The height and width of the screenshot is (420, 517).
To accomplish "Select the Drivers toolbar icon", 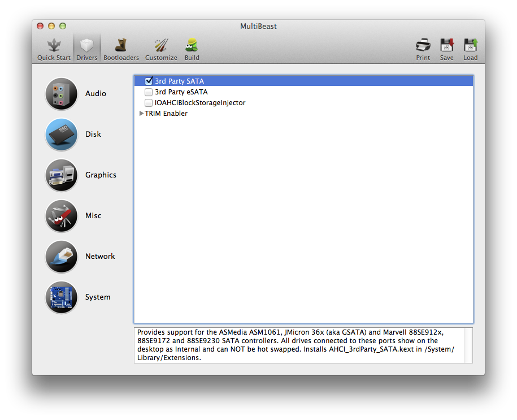I will pos(86,45).
